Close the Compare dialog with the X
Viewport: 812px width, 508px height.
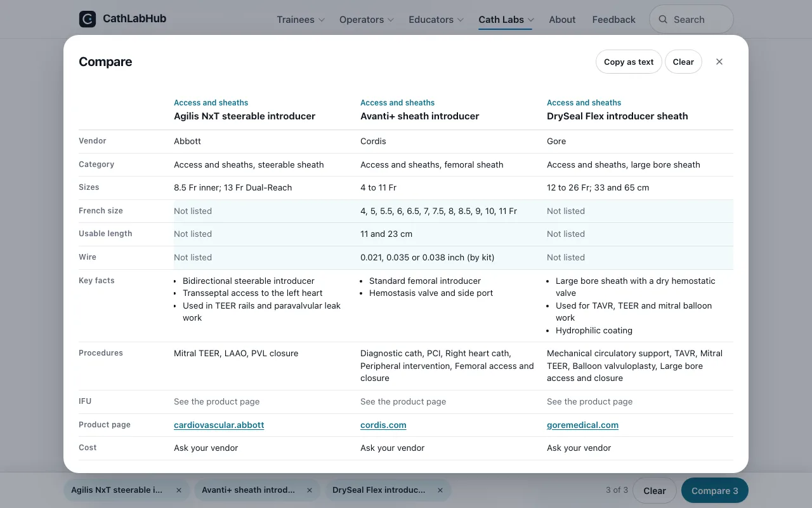pos(719,62)
